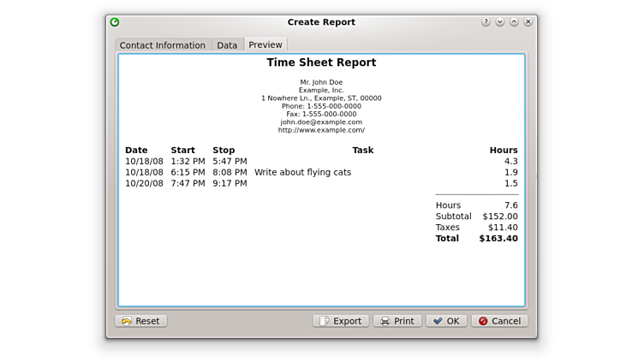Click the Create Report title bar text
Screen dimensions: 644x362
point(321,22)
